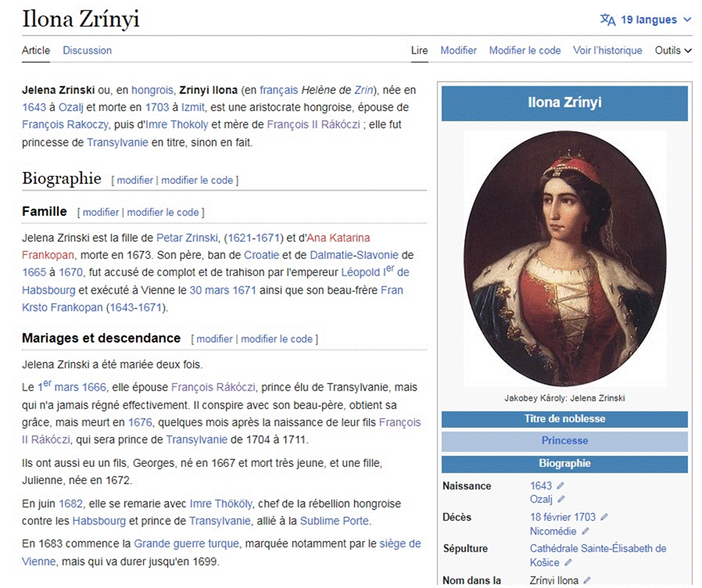Click the Biographie header inside the infobox
The height and width of the screenshot is (588, 702).
[564, 464]
